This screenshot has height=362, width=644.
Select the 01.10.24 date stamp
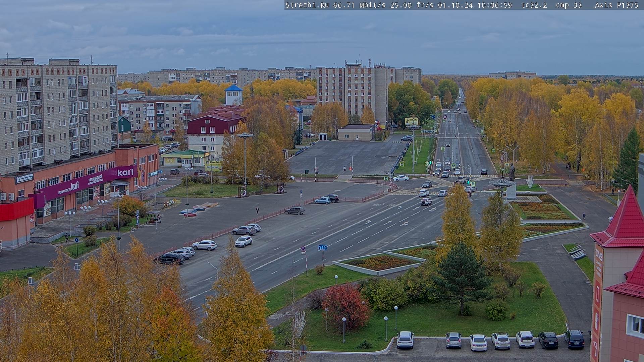[x=455, y=5]
